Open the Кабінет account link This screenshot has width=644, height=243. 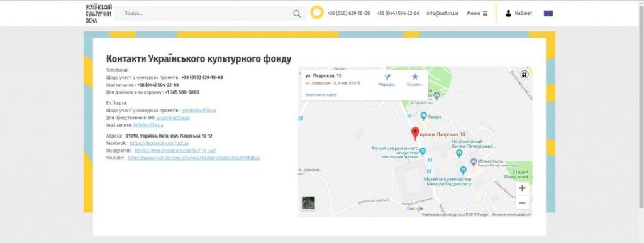click(523, 13)
